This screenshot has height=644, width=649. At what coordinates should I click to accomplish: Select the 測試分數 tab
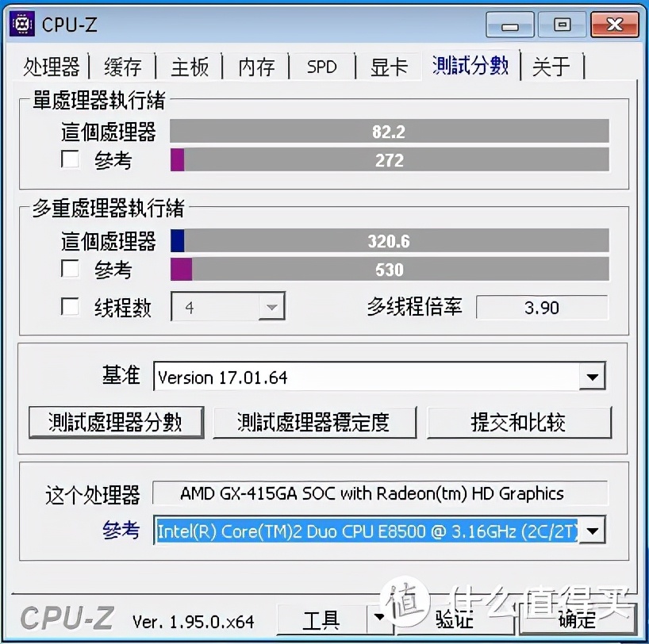click(x=470, y=65)
